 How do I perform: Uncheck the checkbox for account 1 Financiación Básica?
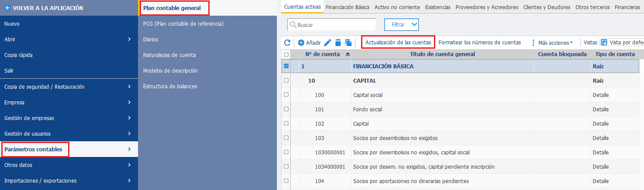point(286,66)
